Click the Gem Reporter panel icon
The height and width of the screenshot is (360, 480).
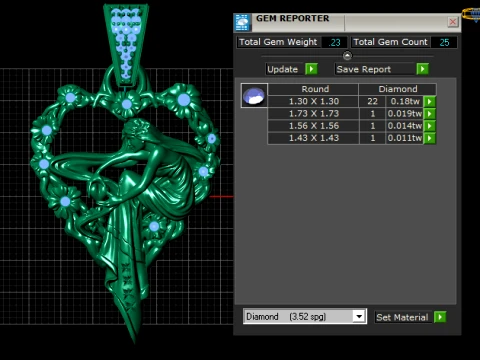[242, 22]
